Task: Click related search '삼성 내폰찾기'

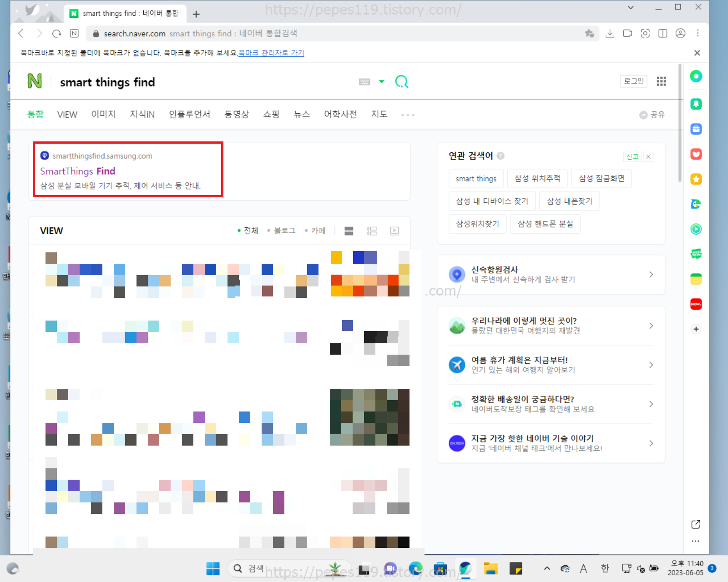Action: [570, 201]
